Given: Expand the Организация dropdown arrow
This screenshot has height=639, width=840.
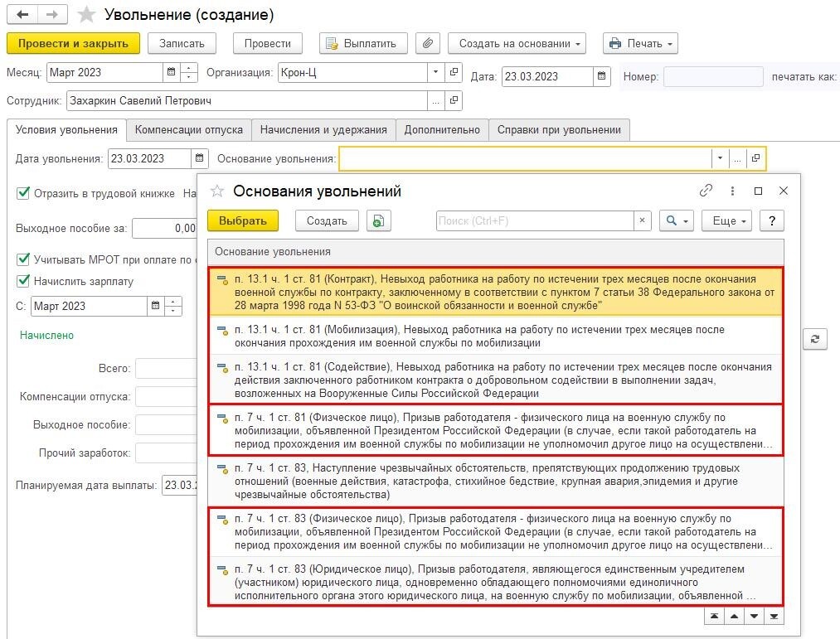Looking at the screenshot, I should (x=435, y=72).
